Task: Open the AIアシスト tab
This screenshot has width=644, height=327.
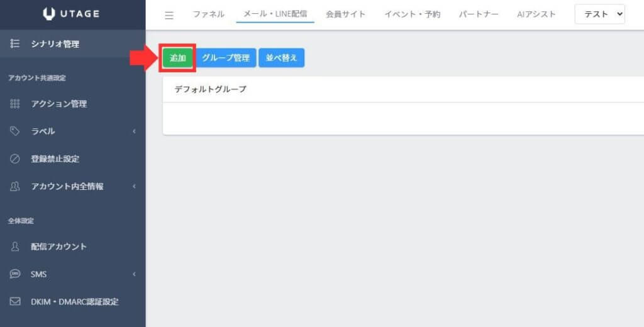Action: pyautogui.click(x=536, y=14)
